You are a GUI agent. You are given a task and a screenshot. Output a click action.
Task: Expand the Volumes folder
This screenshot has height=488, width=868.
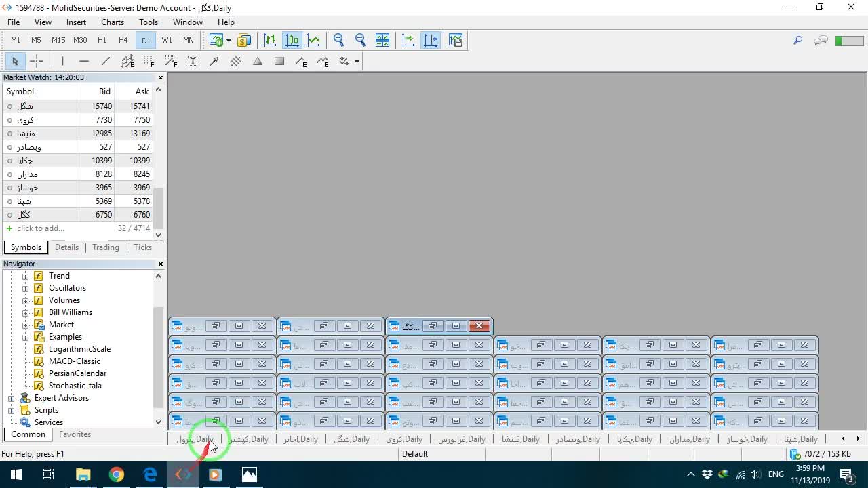click(x=26, y=300)
